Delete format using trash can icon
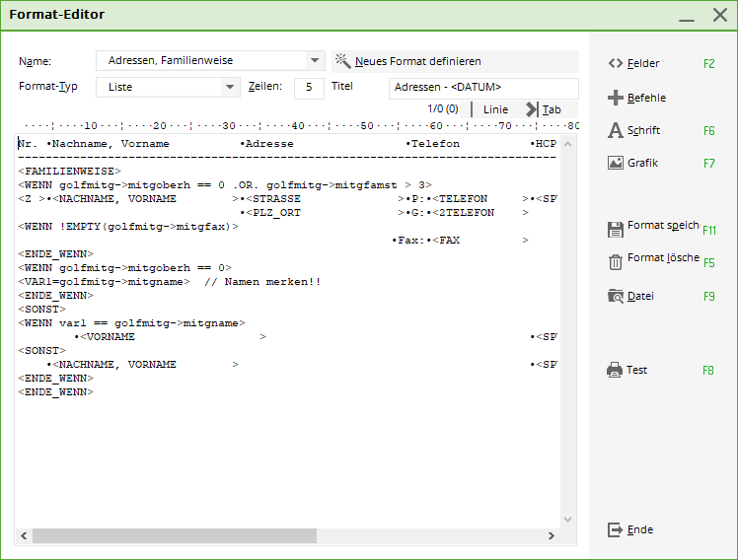The image size is (738, 560). click(616, 262)
